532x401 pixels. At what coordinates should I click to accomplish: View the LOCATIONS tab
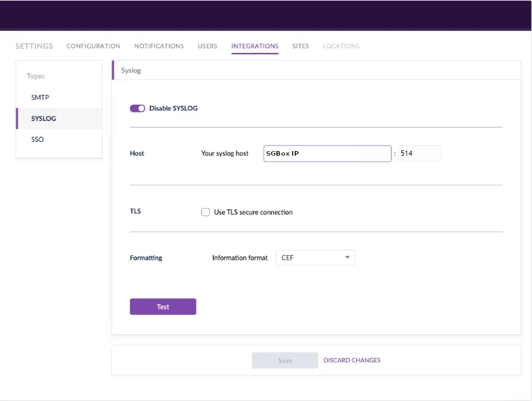[341, 46]
